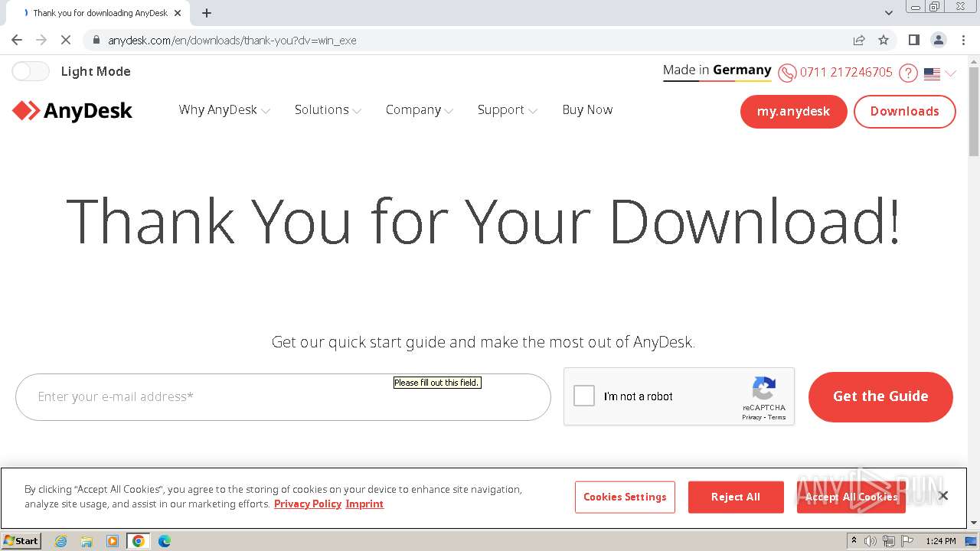Click the share page icon in address bar

tap(859, 40)
